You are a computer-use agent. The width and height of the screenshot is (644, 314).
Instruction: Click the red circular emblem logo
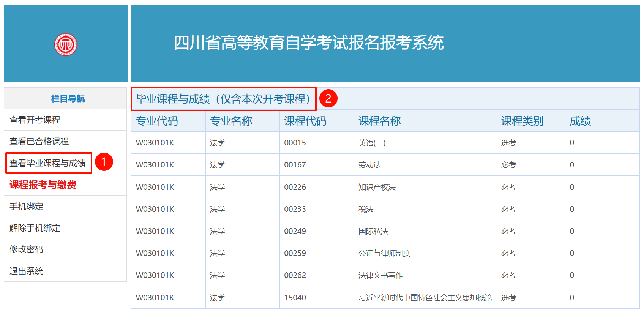coord(66,44)
